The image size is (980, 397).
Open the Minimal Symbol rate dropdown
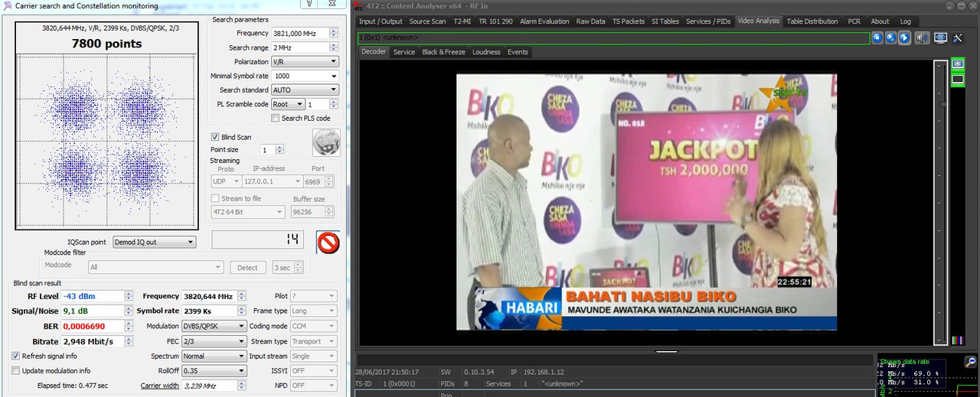click(305, 76)
